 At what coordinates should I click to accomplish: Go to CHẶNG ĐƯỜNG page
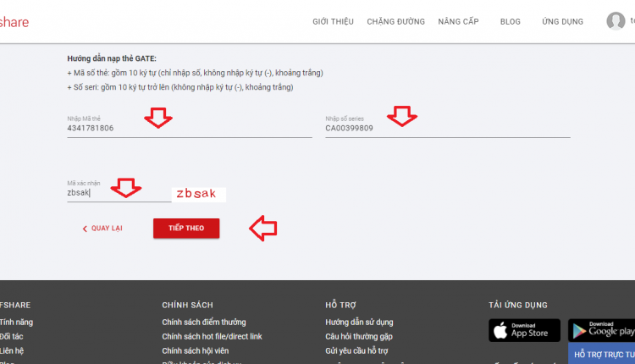tap(395, 21)
